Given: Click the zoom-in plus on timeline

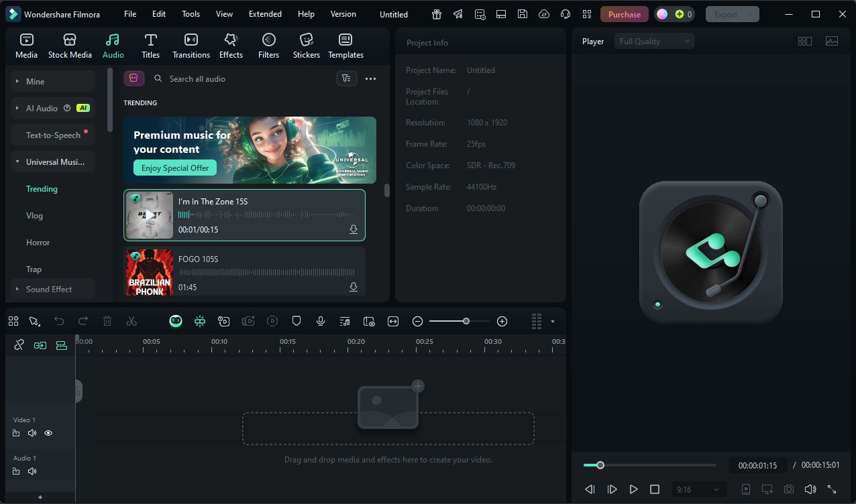Looking at the screenshot, I should pyautogui.click(x=502, y=322).
